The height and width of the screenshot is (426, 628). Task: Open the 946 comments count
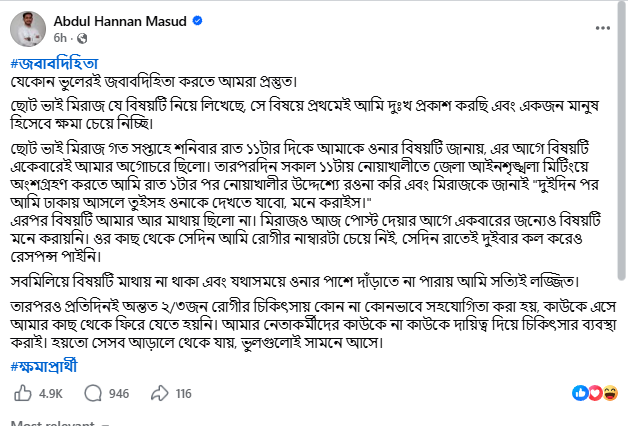[118, 394]
